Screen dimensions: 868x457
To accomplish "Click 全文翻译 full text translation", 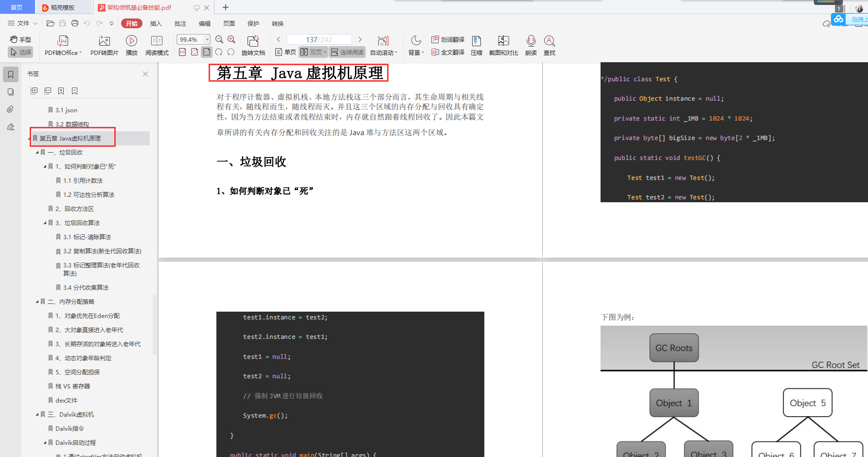I will point(448,52).
